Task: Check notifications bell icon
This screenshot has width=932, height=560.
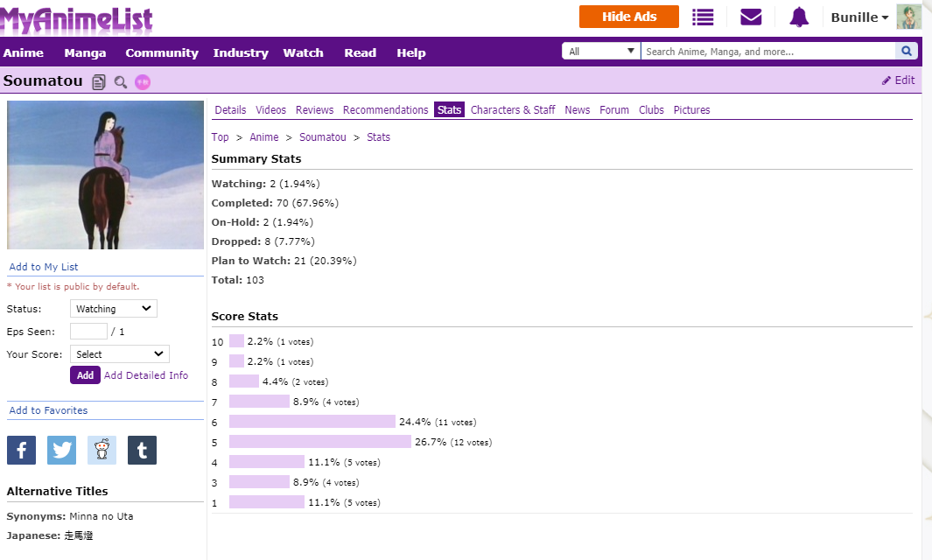Action: click(x=798, y=17)
